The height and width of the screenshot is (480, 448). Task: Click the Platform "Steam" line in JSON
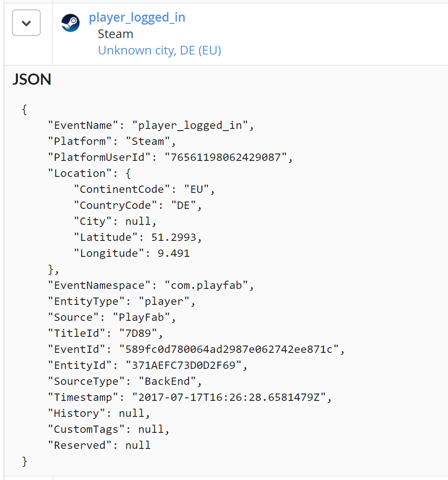pyautogui.click(x=112, y=141)
